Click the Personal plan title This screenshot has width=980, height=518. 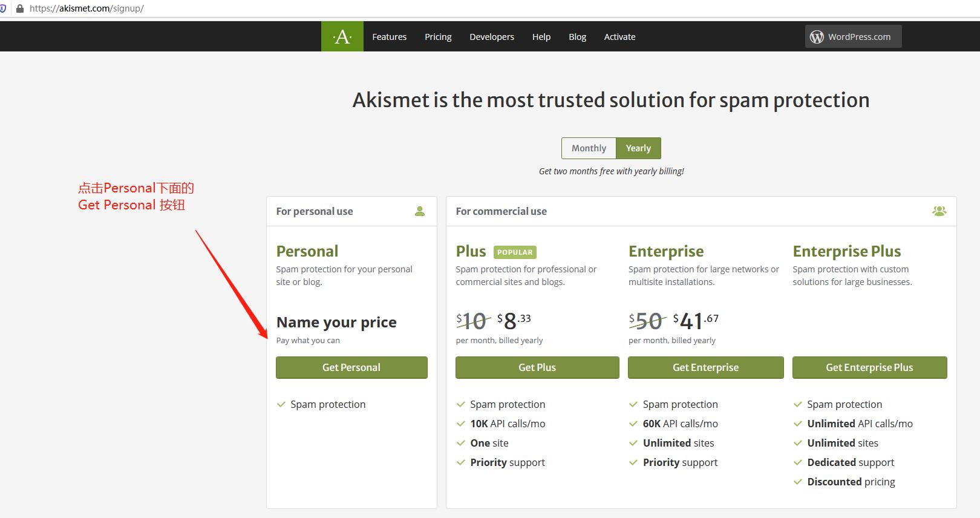click(307, 251)
